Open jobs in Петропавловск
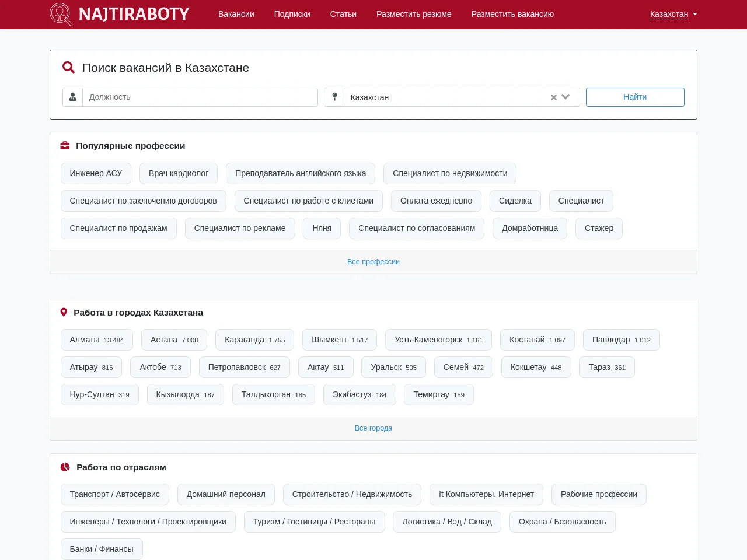This screenshot has width=747, height=560. coord(245,367)
